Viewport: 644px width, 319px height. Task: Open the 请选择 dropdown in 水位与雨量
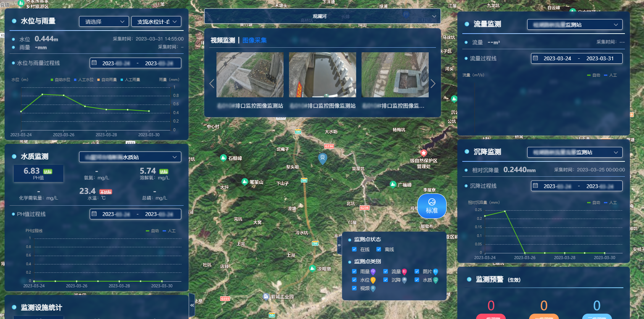pos(104,22)
